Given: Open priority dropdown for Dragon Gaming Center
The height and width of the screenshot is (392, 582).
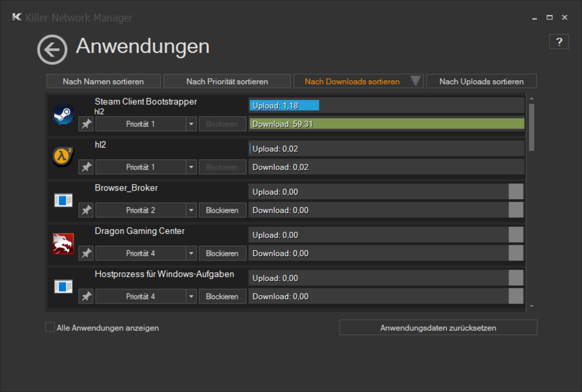Looking at the screenshot, I should coord(191,253).
